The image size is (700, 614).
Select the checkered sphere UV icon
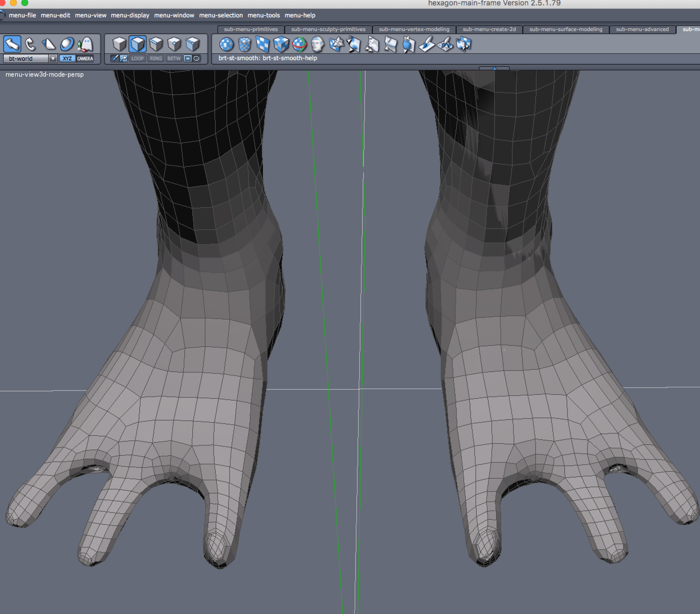click(x=226, y=44)
